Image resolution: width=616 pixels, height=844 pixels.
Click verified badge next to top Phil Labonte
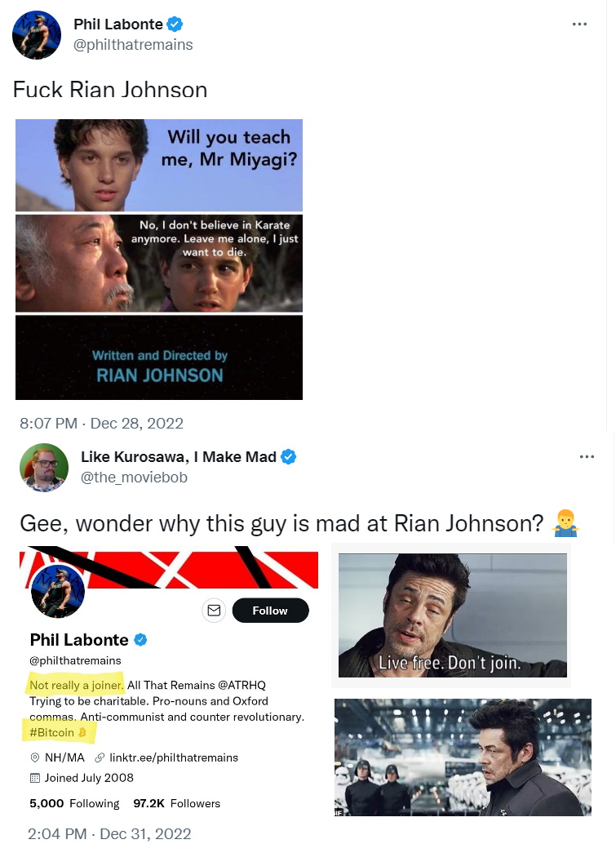(175, 24)
